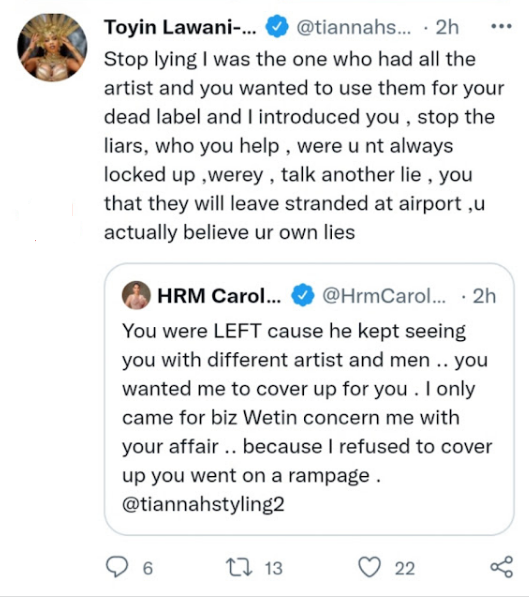This screenshot has width=529, height=600.
Task: Open Toyin Lawani's profile picture
Action: click(52, 47)
